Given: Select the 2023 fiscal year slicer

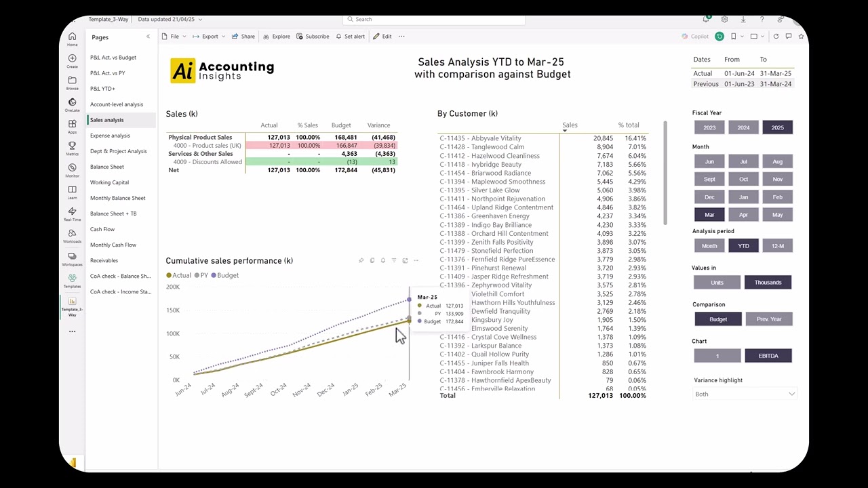Looking at the screenshot, I should pyautogui.click(x=709, y=127).
